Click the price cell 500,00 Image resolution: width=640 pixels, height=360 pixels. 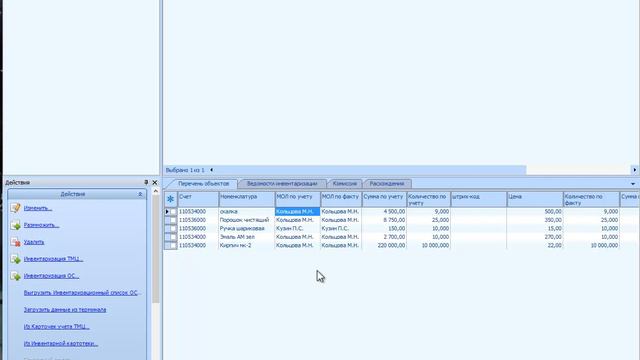535,211
